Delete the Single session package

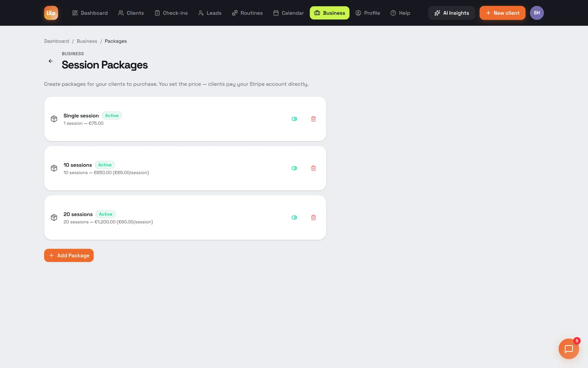pyautogui.click(x=313, y=119)
